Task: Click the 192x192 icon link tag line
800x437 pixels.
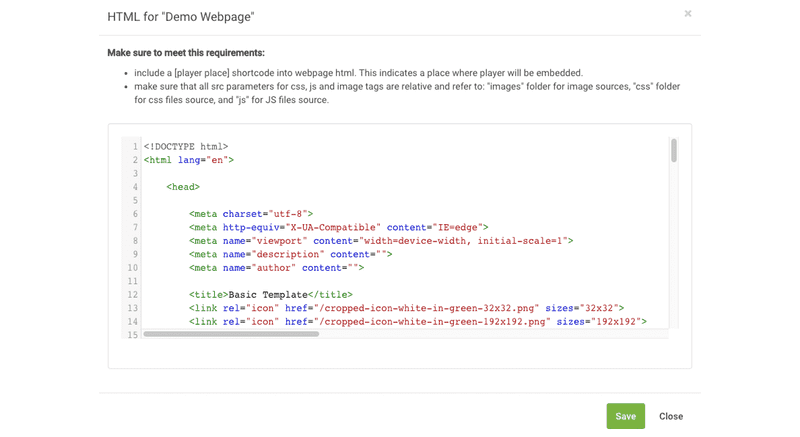Action: pos(417,321)
